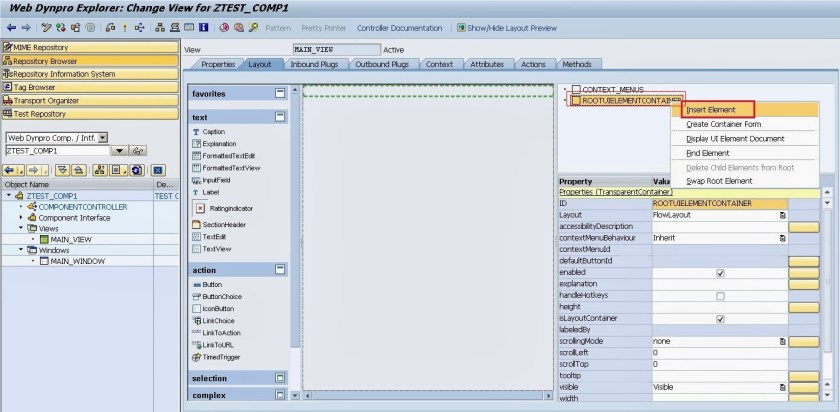Collapse the action palette section
This screenshot has width=840, height=412.
click(280, 269)
